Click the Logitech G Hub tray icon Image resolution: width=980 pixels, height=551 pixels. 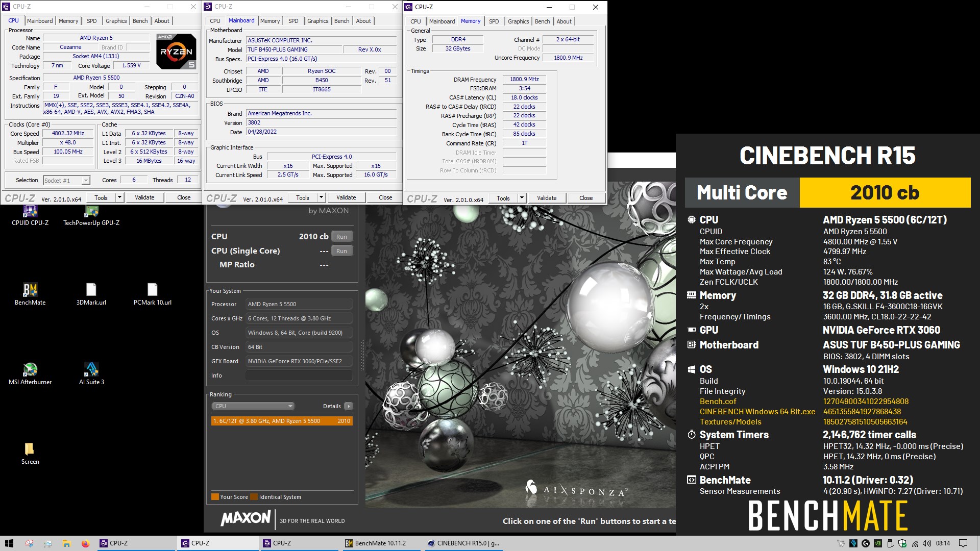click(865, 543)
